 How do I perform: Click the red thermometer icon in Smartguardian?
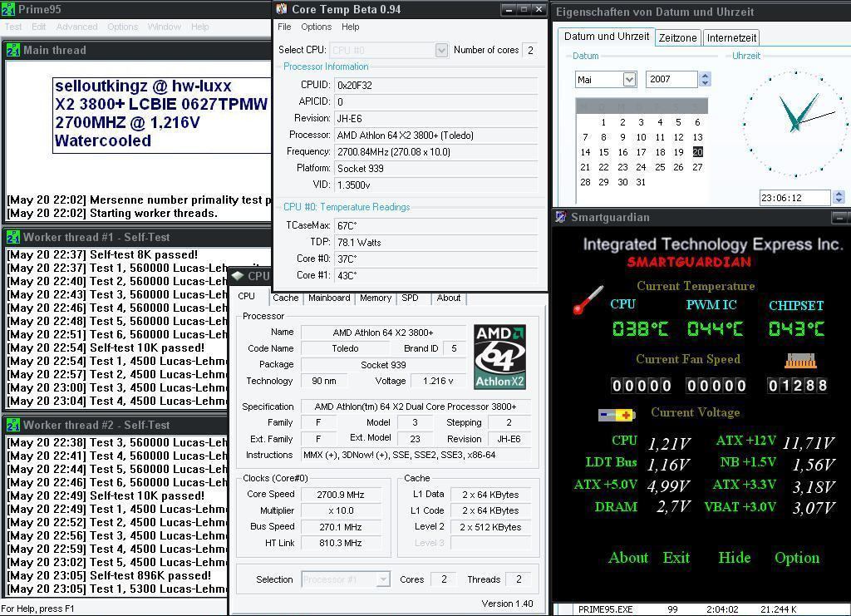tap(588, 300)
